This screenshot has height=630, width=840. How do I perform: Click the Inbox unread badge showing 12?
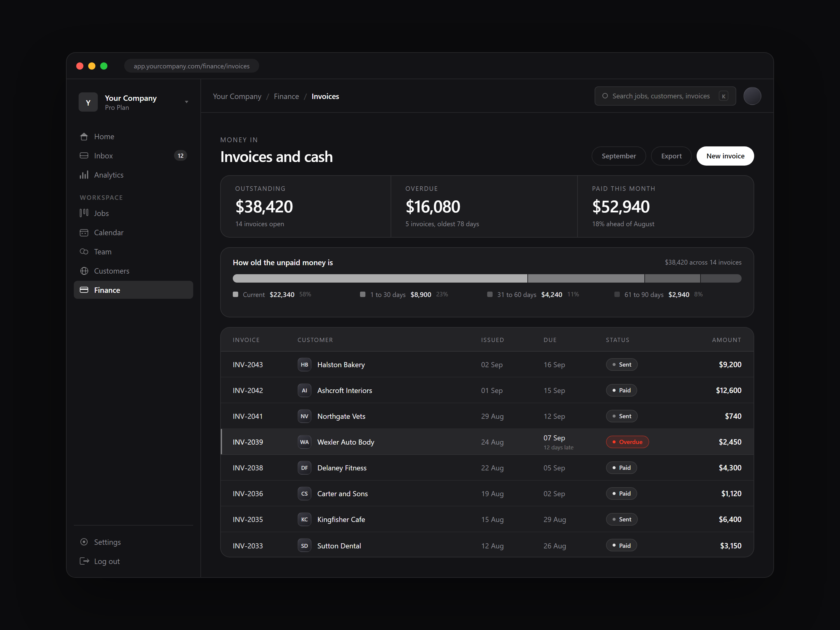(180, 156)
